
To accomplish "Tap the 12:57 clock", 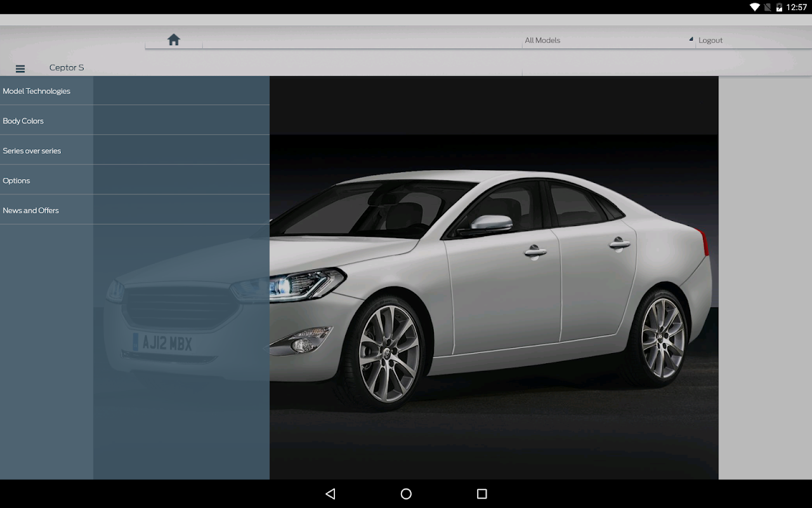I will pos(797,8).
